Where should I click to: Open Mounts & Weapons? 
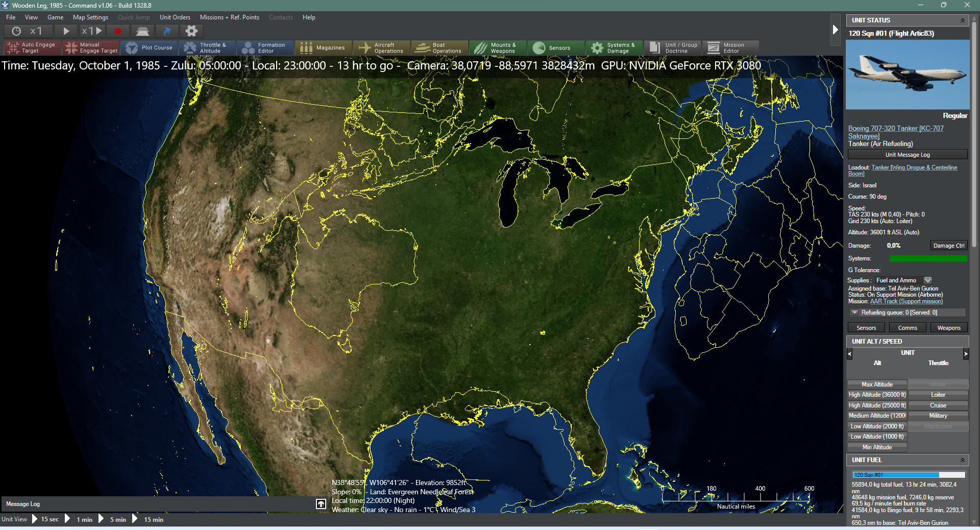498,48
